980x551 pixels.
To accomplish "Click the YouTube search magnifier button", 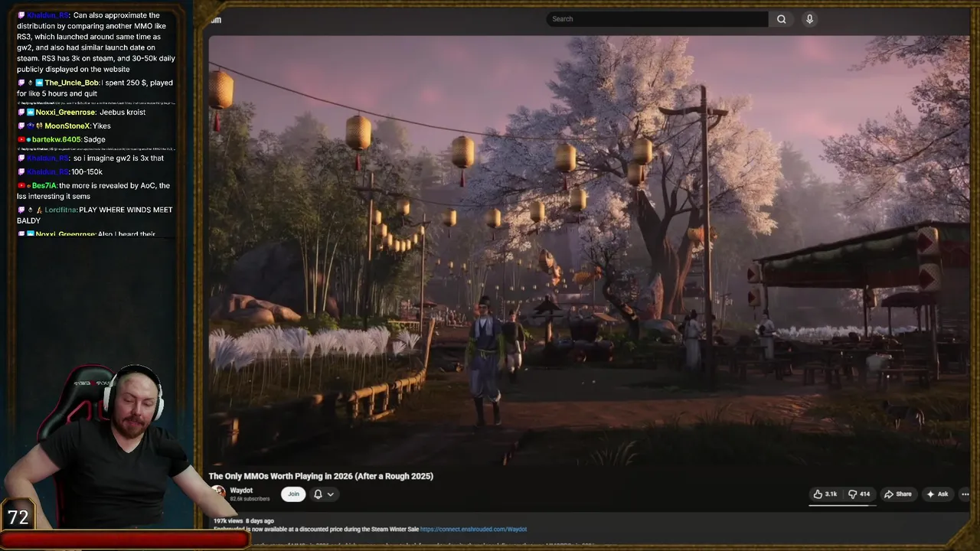I will 781,19.
